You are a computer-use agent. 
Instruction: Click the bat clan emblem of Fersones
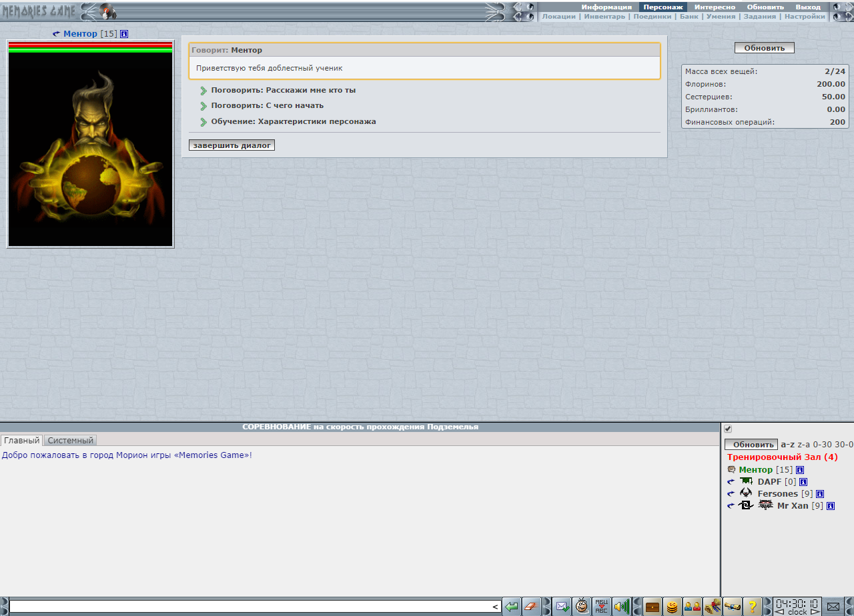pyautogui.click(x=746, y=493)
